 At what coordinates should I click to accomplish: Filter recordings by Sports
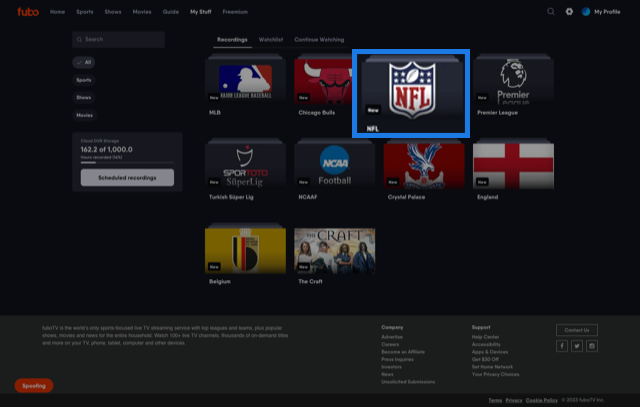[84, 80]
